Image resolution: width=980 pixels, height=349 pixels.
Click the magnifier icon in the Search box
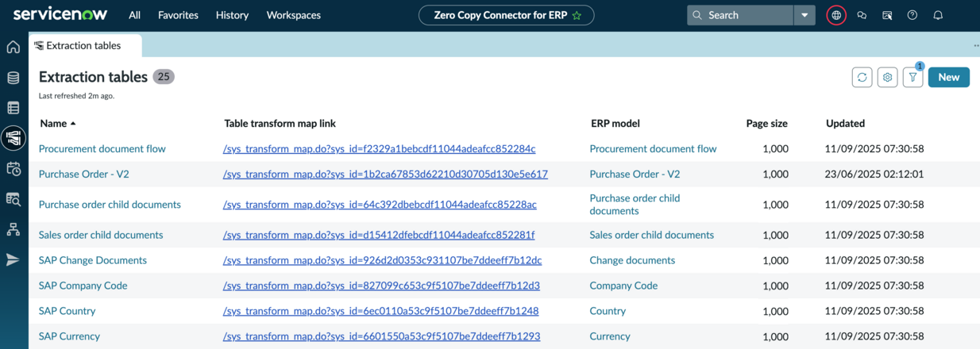coord(697,15)
